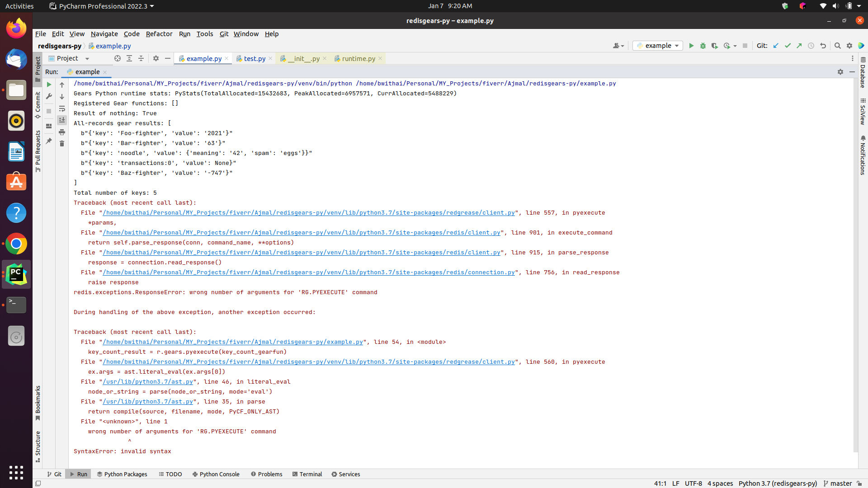Image resolution: width=868 pixels, height=488 pixels.
Task: Expand all in the Project panel
Action: coord(129,58)
